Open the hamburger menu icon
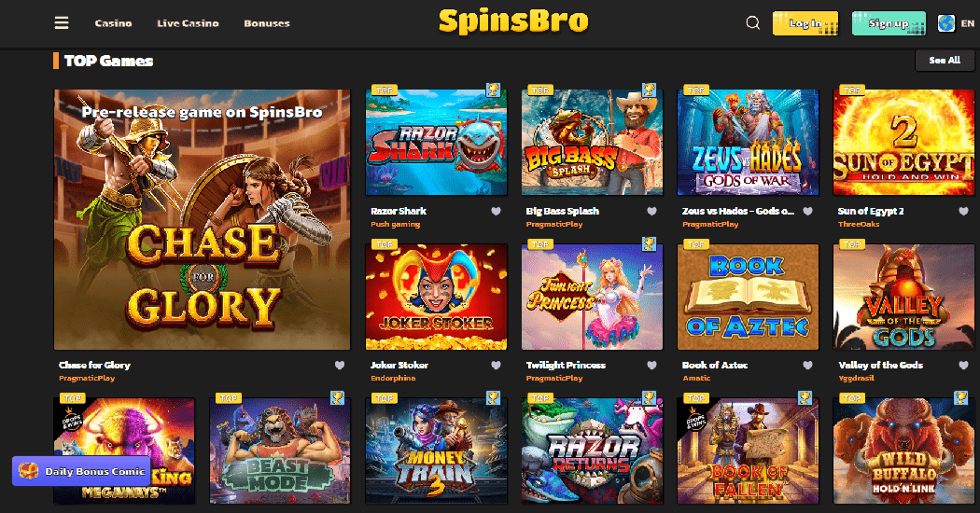Image resolution: width=980 pixels, height=513 pixels. pos(62,23)
